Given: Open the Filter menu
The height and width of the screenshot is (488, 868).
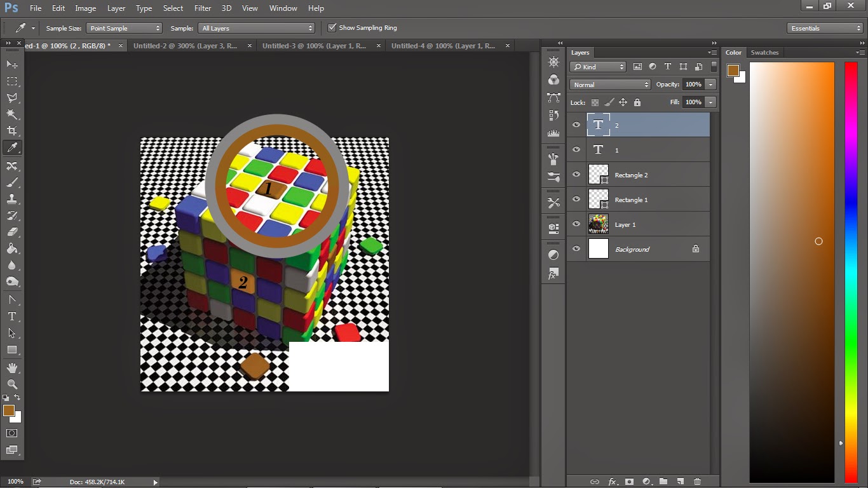Looking at the screenshot, I should coord(202,8).
